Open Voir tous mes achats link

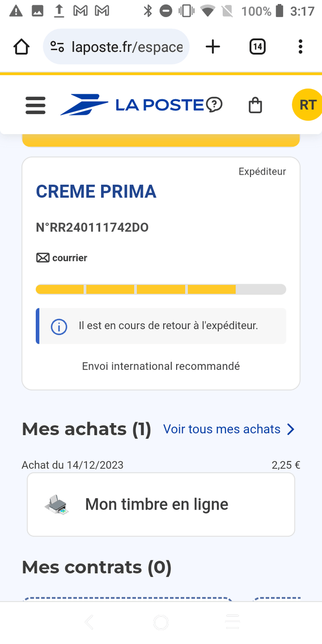click(x=221, y=429)
